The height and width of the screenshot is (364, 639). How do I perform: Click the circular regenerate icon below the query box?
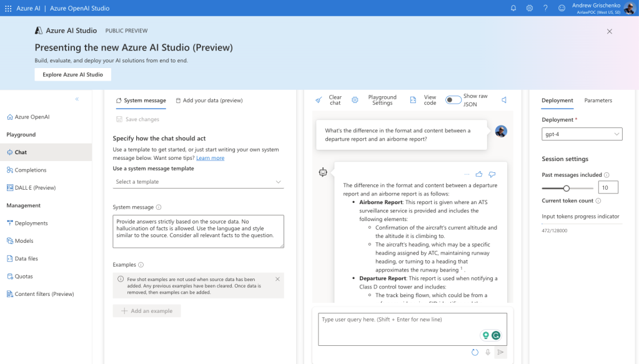[475, 353]
